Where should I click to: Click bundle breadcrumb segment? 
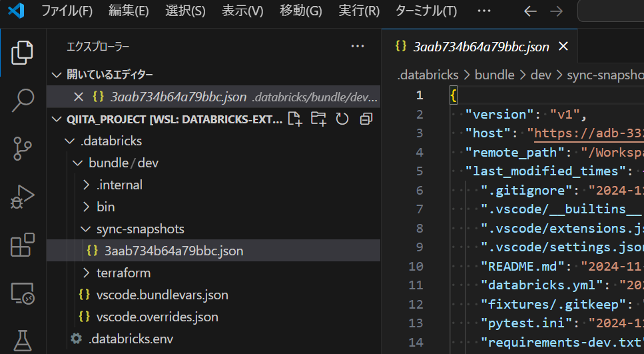[495, 75]
